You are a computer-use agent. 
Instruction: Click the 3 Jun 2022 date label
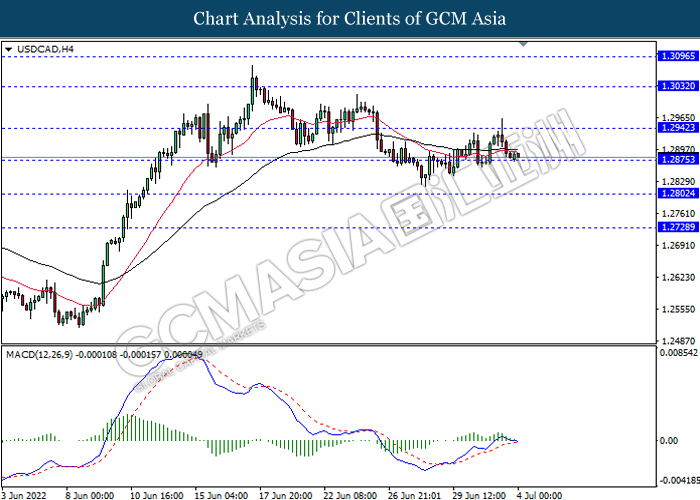coord(24,495)
